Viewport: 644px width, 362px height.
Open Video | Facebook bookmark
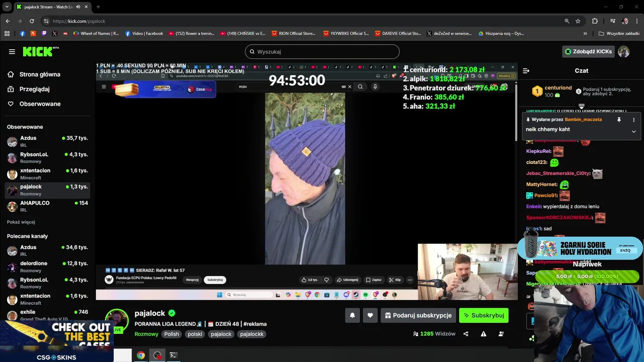(144, 34)
